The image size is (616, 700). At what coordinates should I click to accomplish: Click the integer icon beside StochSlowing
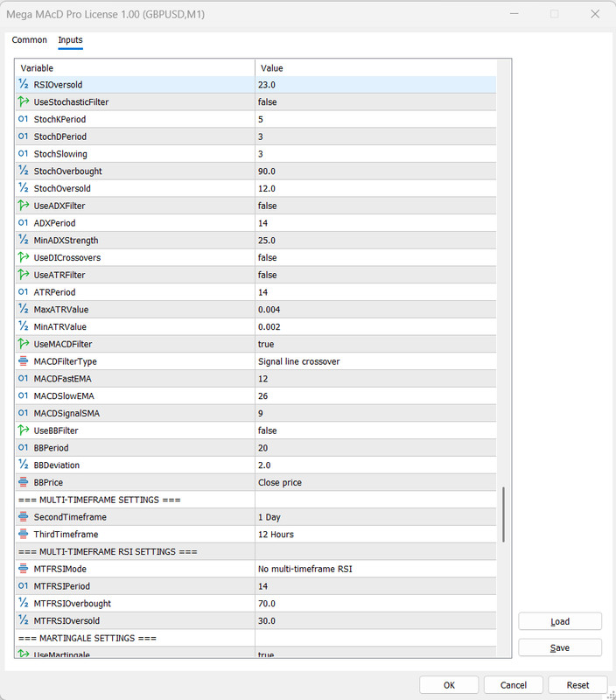[24, 154]
